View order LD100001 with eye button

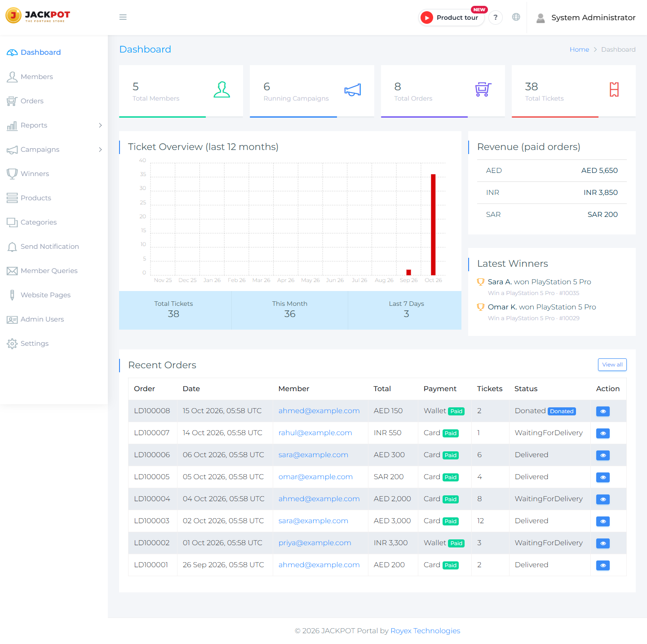[x=603, y=565]
